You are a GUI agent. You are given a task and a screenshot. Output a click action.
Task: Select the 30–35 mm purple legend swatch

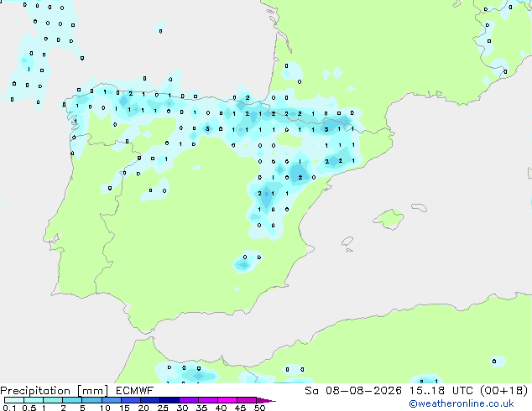pyautogui.click(x=188, y=400)
